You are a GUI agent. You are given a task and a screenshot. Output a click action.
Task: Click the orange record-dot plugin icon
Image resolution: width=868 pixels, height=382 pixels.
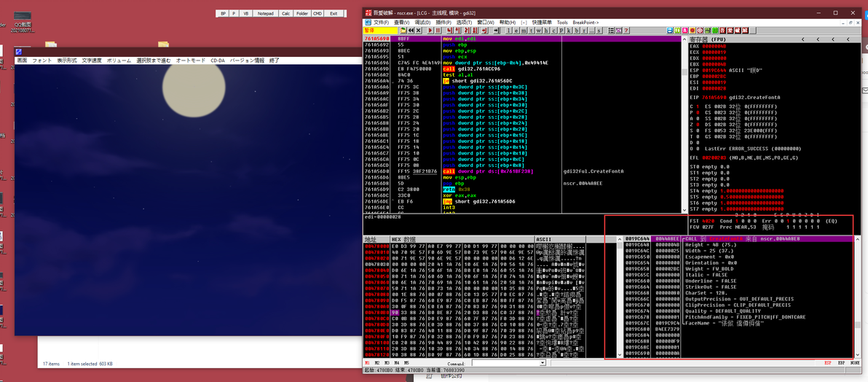[x=693, y=30]
